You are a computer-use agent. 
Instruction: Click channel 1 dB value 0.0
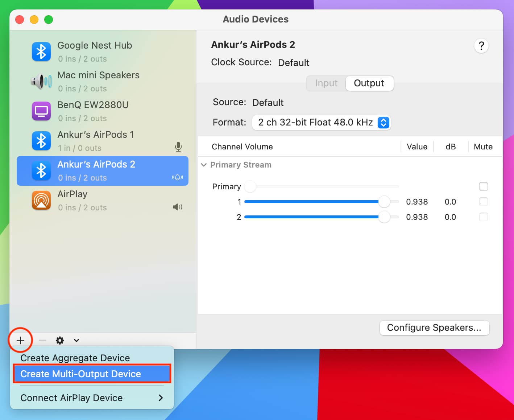[x=450, y=202]
